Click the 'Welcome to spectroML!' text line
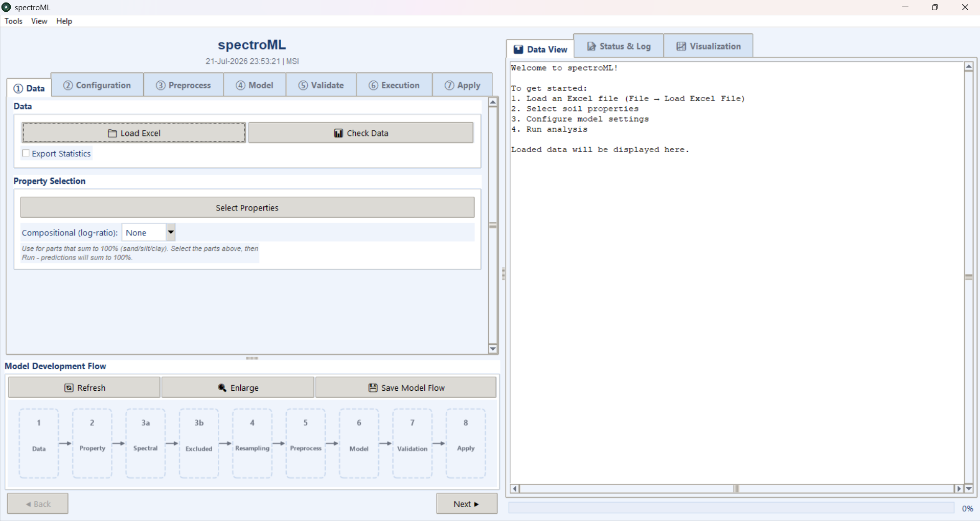Screen dimensions: 980x521 (564, 68)
